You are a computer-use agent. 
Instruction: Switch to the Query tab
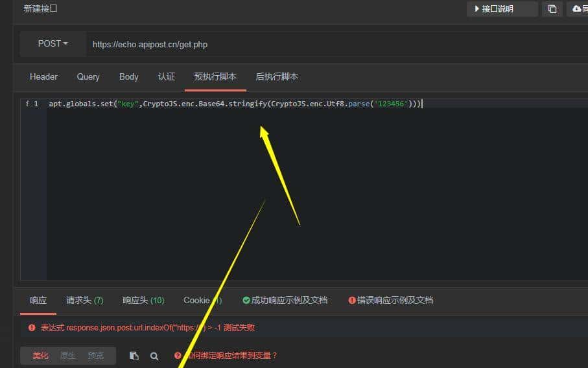point(88,77)
